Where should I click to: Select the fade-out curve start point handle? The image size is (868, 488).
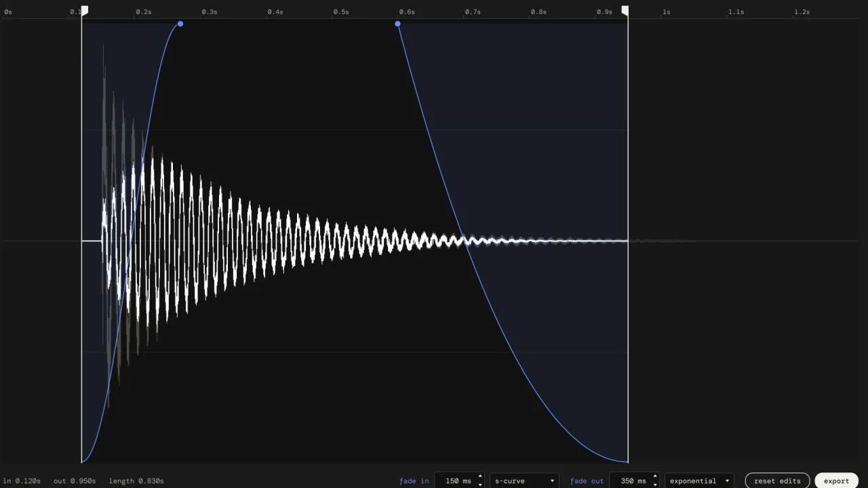pos(397,24)
